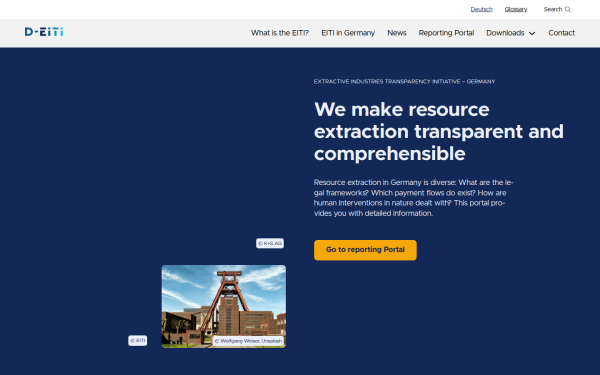The height and width of the screenshot is (375, 600).
Task: Click the headline We make resource extraction transparent
Action: click(x=439, y=132)
